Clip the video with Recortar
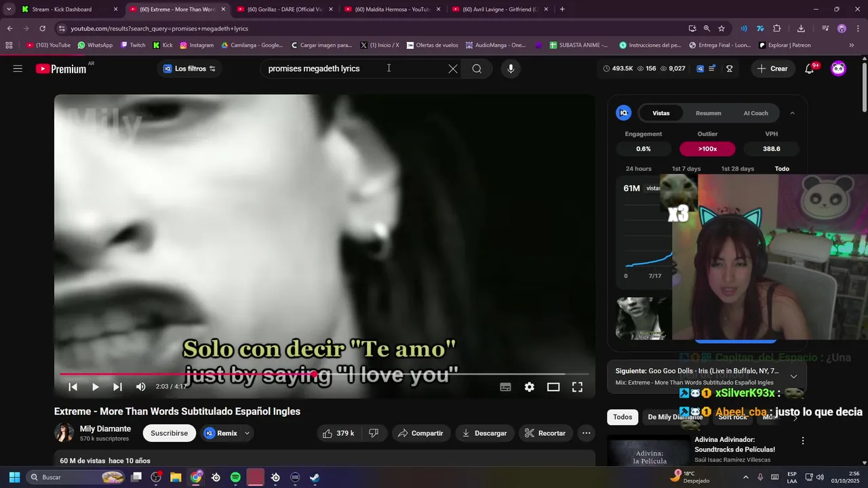The height and width of the screenshot is (488, 868). [x=546, y=433]
